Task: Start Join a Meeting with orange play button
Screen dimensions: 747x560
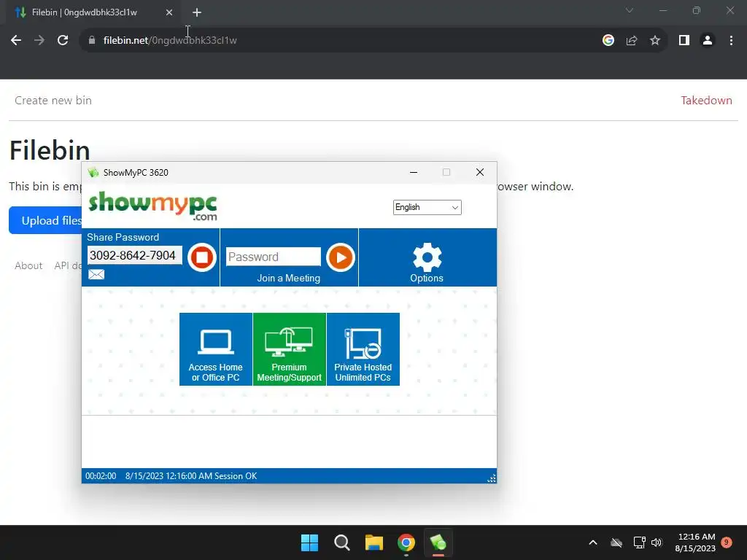Action: tap(341, 257)
